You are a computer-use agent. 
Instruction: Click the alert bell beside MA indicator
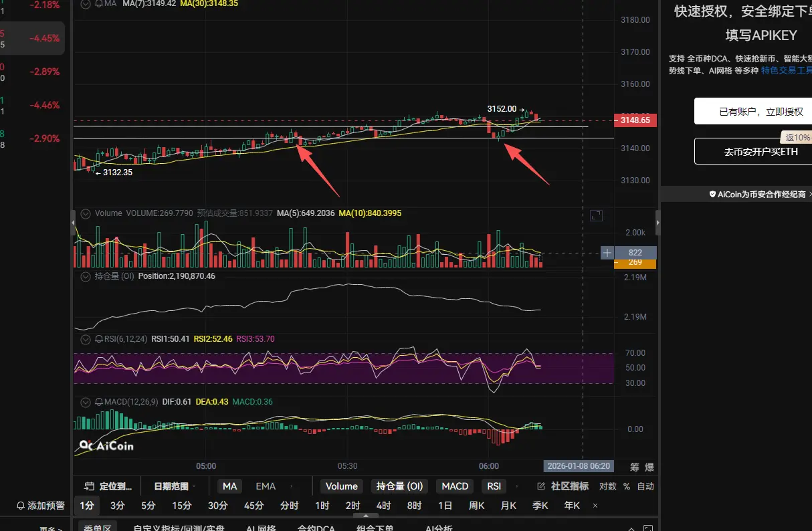point(99,3)
